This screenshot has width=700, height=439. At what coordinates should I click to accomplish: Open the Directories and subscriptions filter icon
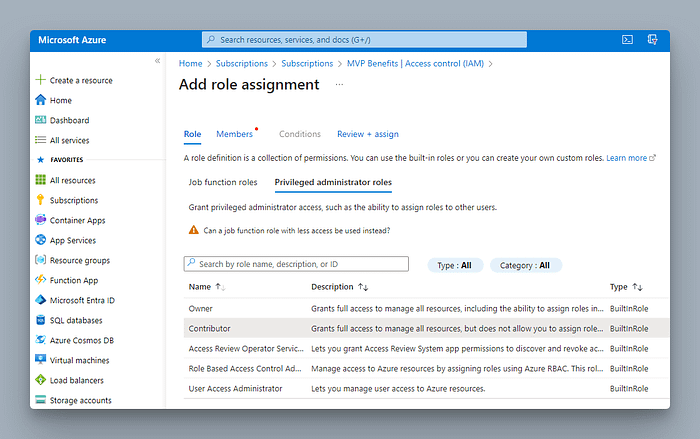(x=652, y=40)
